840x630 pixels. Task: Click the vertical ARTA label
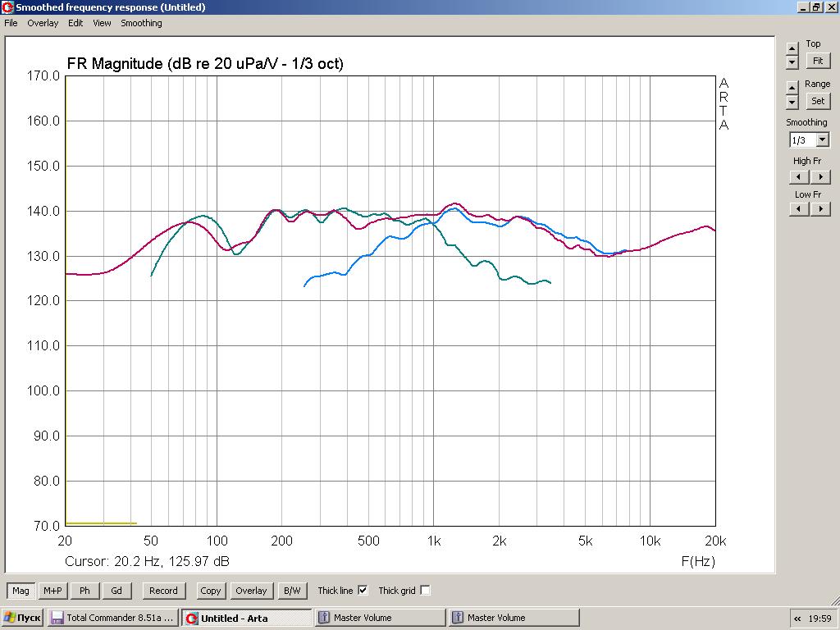[724, 104]
